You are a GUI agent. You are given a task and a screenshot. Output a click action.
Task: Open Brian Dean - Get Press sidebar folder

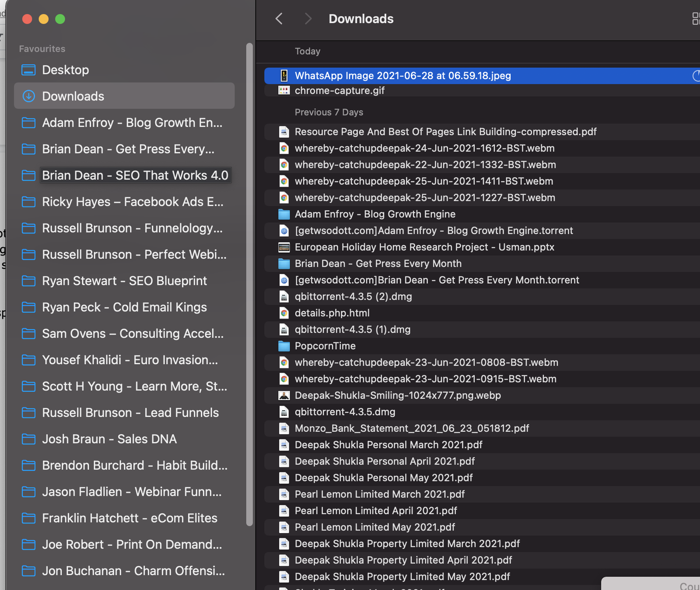(x=124, y=149)
